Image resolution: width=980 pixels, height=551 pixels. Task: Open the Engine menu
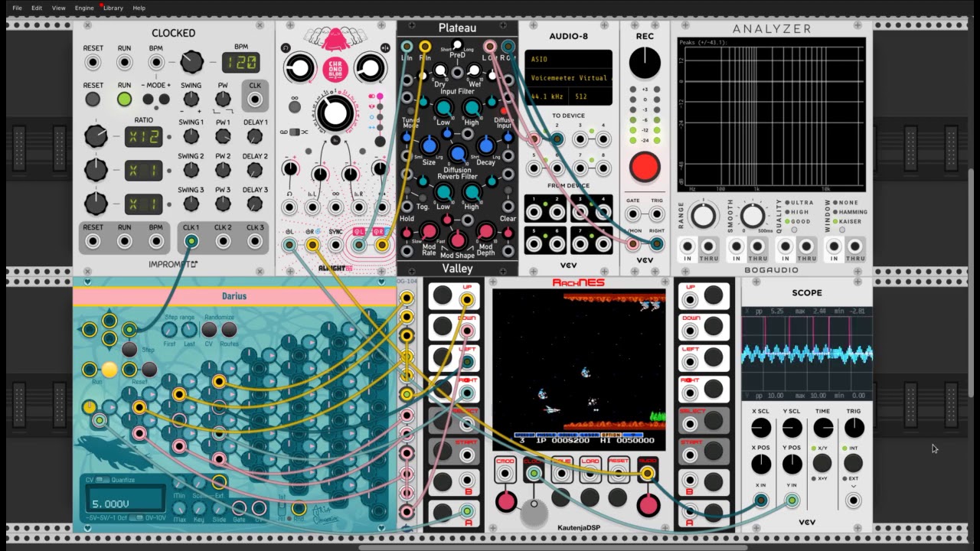click(84, 8)
